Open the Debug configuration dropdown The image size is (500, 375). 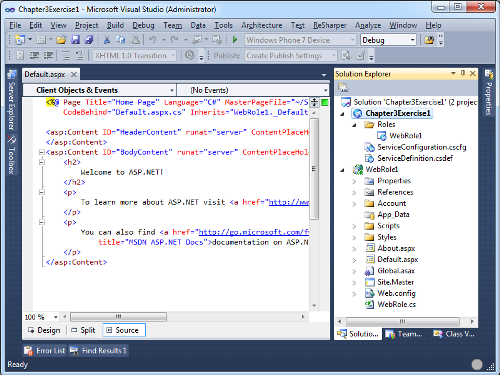pyautogui.click(x=413, y=40)
